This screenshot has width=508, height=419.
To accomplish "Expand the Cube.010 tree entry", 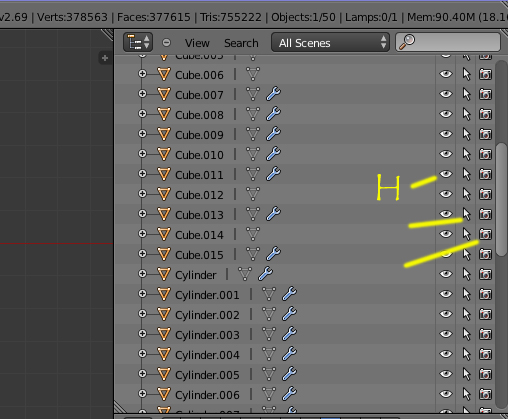I will [x=142, y=154].
